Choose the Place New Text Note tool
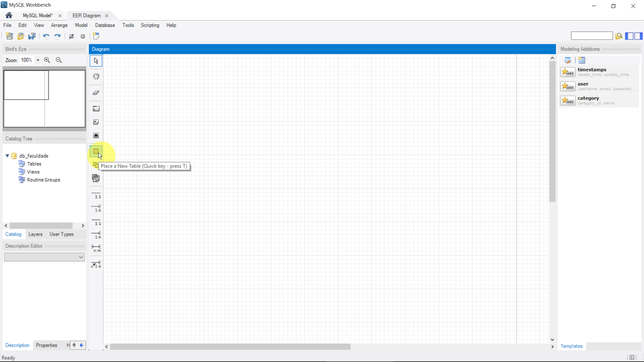 tap(96, 122)
